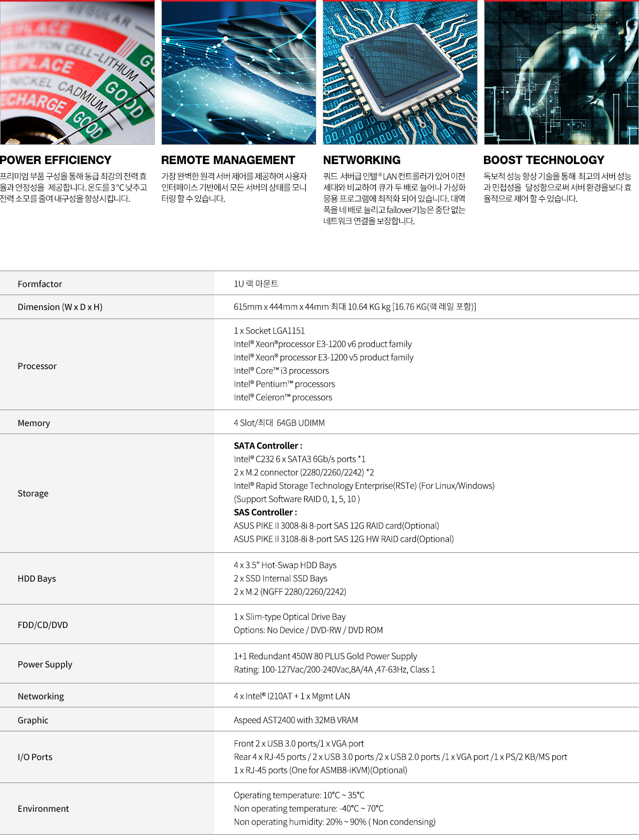Viewport: 639px width, 840px height.
Task: Click the ASUS PIKE II 3108-8i line
Action: pyautogui.click(x=344, y=539)
